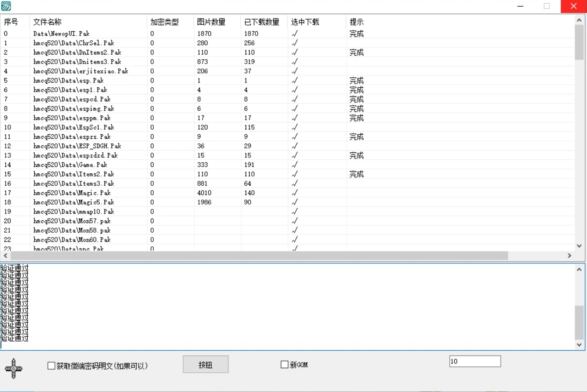Click the 选中下载 column header
Screen dimensions: 587x392
tap(317, 22)
